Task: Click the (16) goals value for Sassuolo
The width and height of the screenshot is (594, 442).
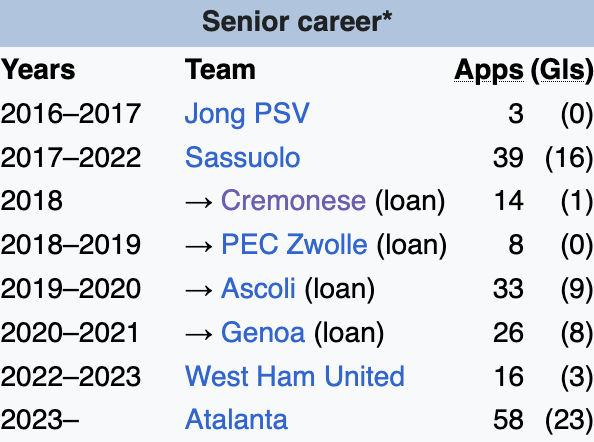Action: pyautogui.click(x=569, y=158)
